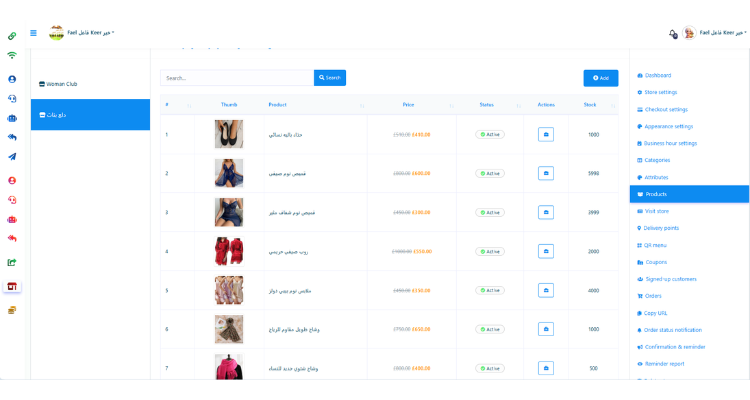Click the blue Add button
Screen dimensions: 750x400
tap(601, 77)
